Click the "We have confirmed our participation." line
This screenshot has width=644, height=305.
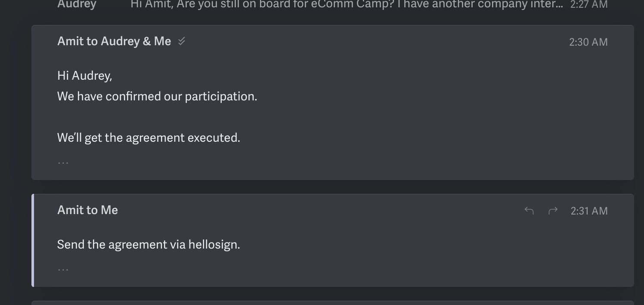pyautogui.click(x=157, y=96)
